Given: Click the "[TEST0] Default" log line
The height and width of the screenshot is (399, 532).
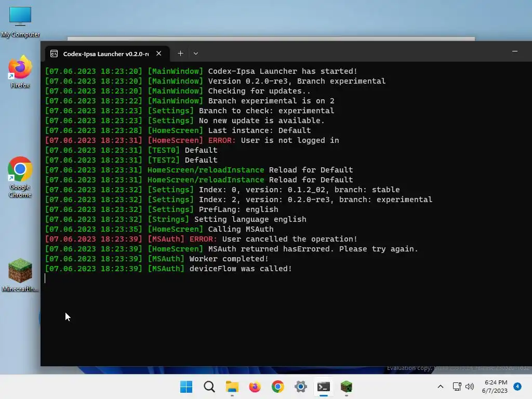Looking at the screenshot, I should coord(131,150).
